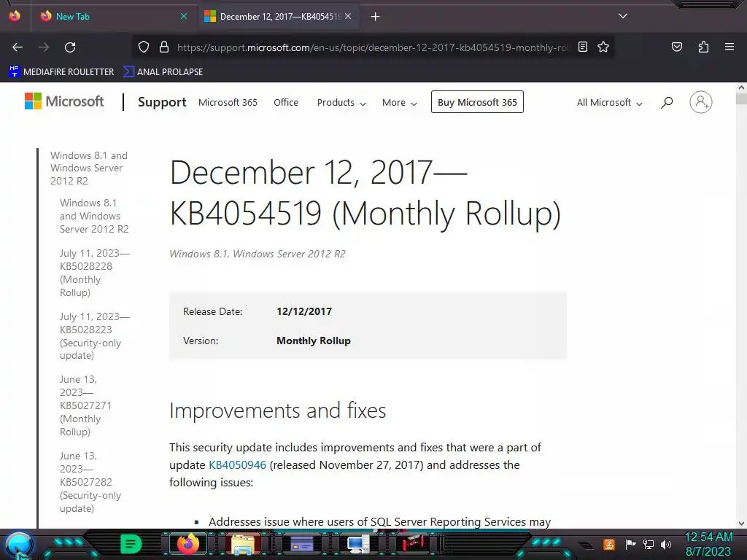
Task: Open the Office menu item
Action: tap(286, 102)
